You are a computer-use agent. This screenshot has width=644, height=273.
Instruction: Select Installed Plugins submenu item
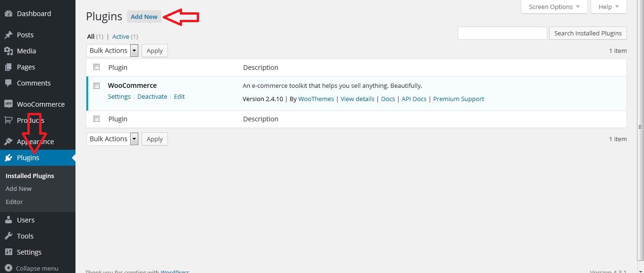pos(30,176)
